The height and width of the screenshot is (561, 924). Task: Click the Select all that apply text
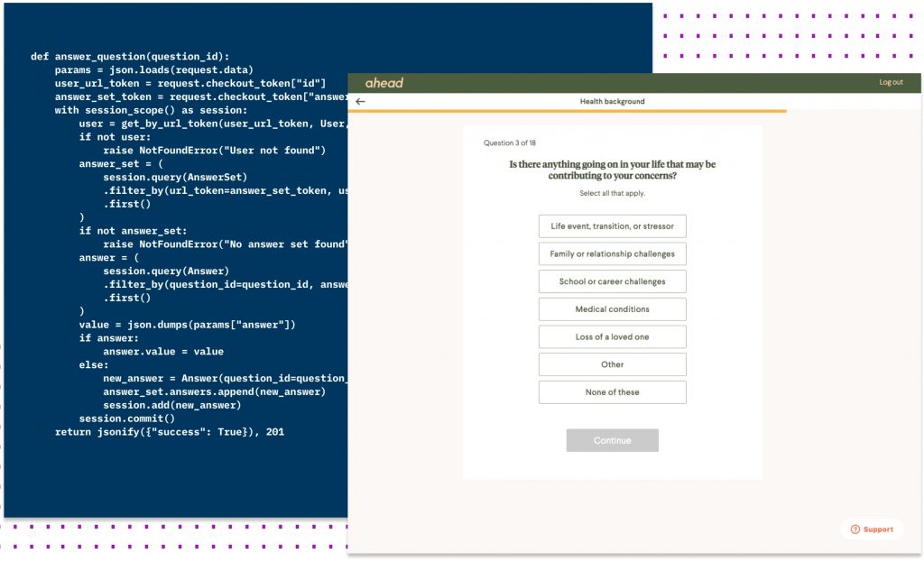pyautogui.click(x=613, y=193)
